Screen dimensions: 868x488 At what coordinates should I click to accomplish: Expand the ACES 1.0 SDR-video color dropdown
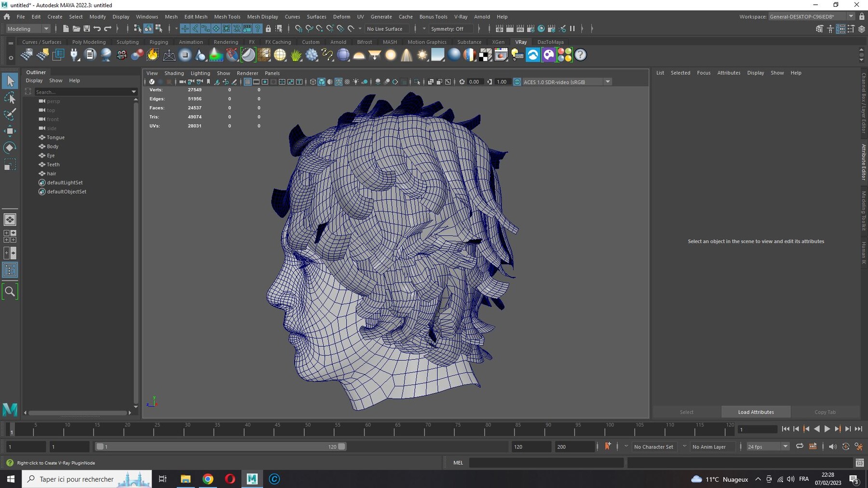(x=608, y=82)
